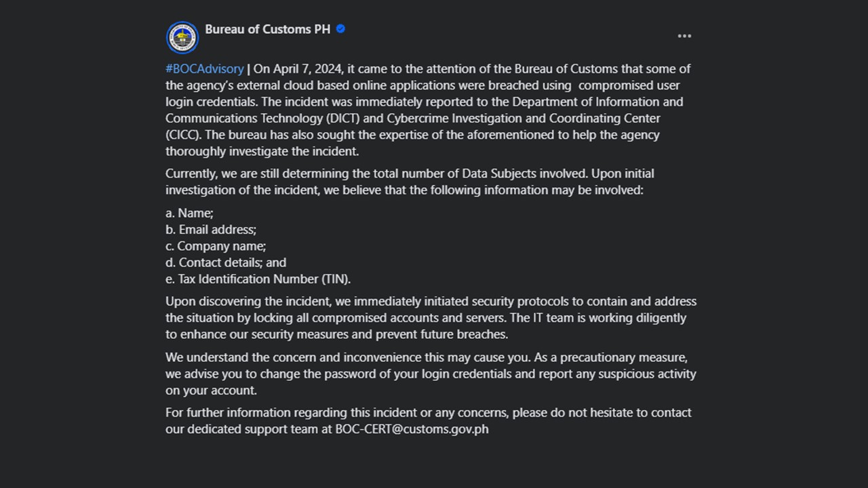Image resolution: width=868 pixels, height=488 pixels.
Task: Click the "b. Email address;" list item
Action: (211, 230)
